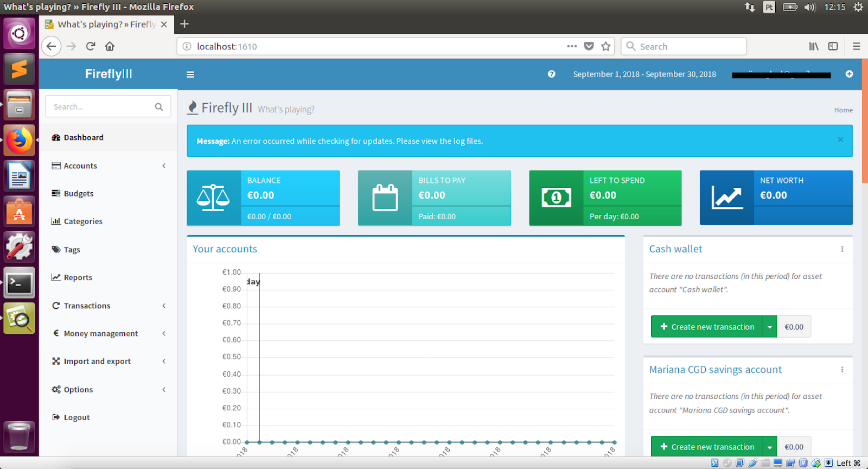Open the Mariana CGD savings account link
868x469 pixels.
[x=716, y=370]
